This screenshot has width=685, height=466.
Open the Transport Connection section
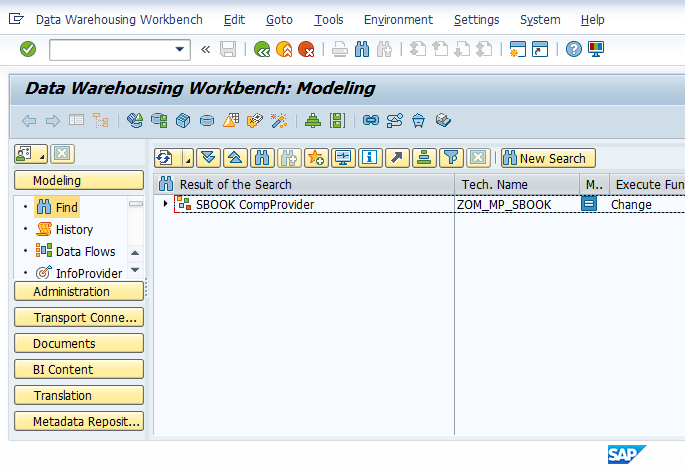[x=79, y=318]
